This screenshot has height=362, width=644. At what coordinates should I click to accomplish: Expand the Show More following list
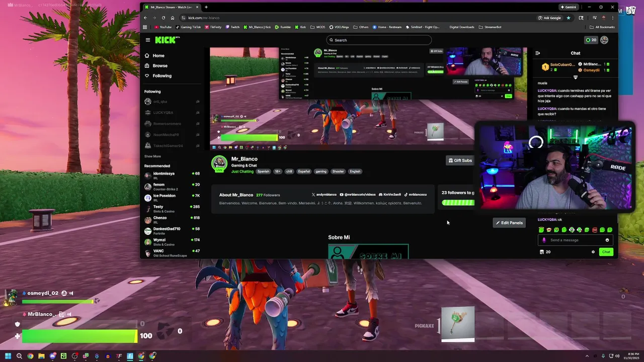click(x=152, y=156)
